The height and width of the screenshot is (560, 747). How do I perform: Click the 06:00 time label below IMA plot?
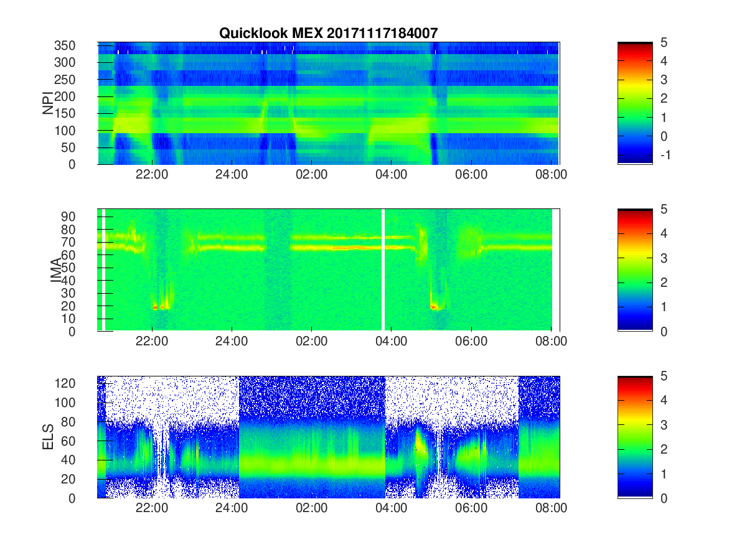click(471, 342)
